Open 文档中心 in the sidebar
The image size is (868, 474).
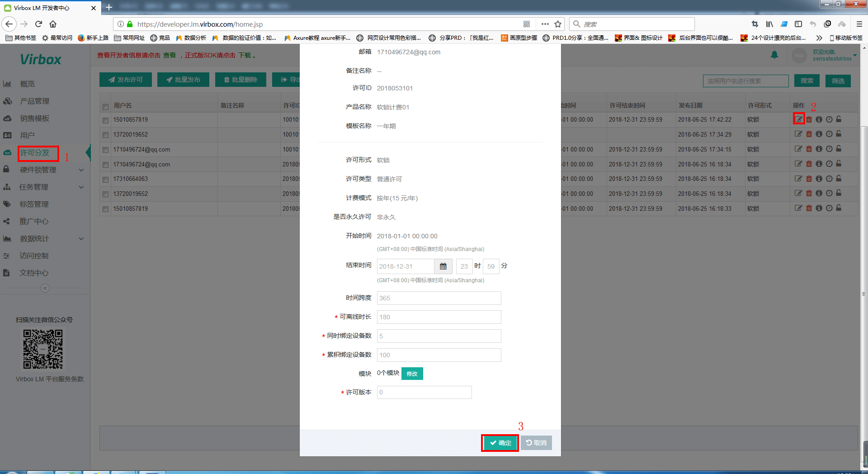click(x=34, y=273)
